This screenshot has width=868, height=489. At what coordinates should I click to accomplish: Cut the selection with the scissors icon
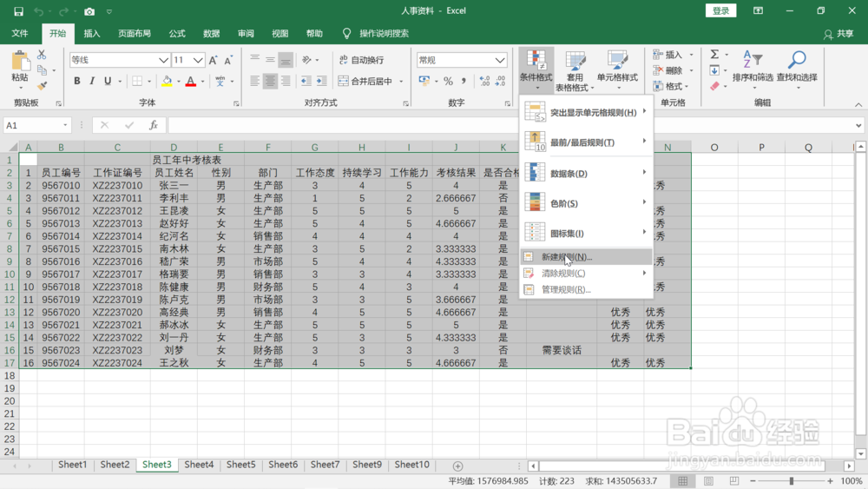pos(42,55)
